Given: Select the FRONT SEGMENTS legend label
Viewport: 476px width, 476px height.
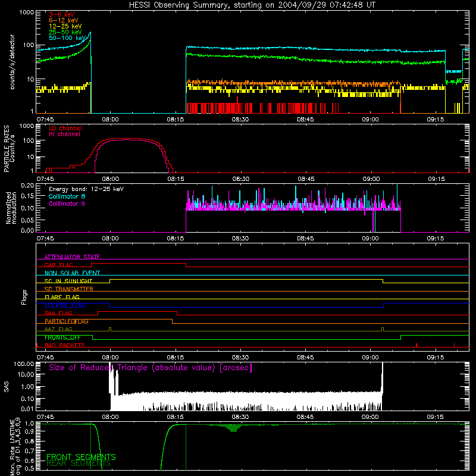Looking at the screenshot, I should pyautogui.click(x=81, y=457).
